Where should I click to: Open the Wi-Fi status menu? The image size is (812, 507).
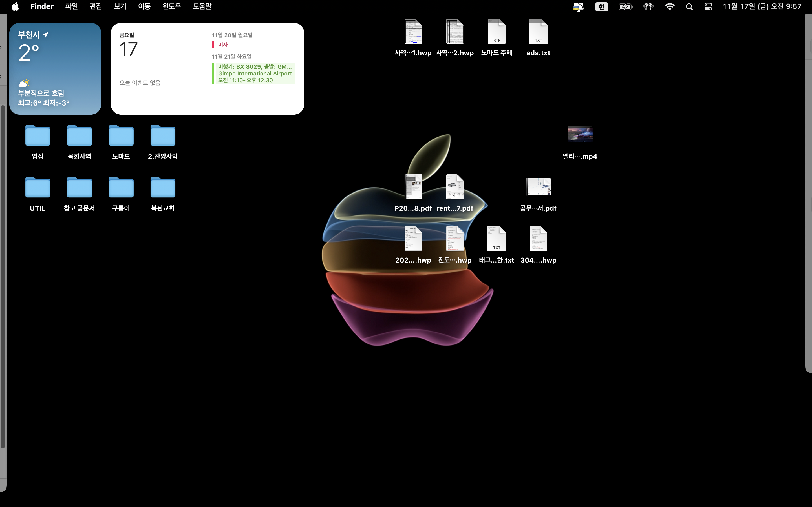(x=670, y=7)
